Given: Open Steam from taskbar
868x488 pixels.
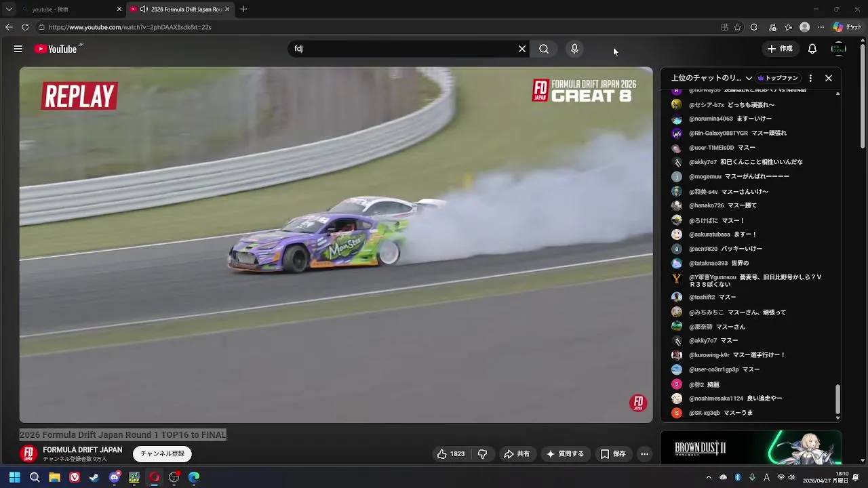Looking at the screenshot, I should [x=94, y=477].
